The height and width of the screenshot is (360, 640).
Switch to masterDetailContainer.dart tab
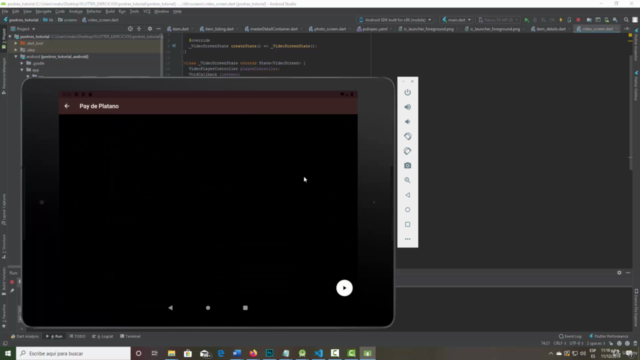pos(274,29)
